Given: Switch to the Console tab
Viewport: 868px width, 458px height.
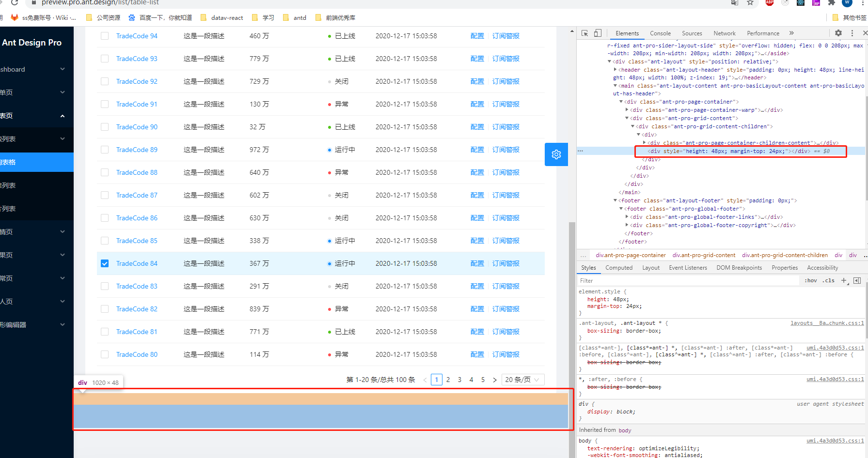Looking at the screenshot, I should 660,33.
